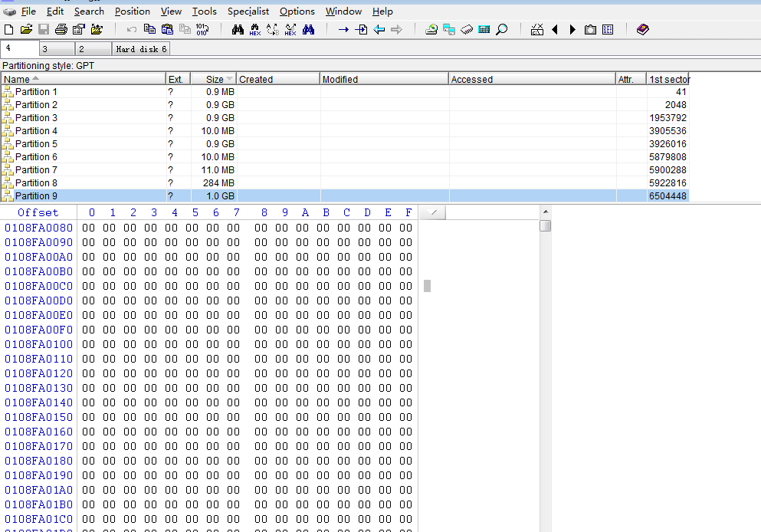Sort by Size column dropdown arrow
761x532 pixels.
pyautogui.click(x=230, y=80)
